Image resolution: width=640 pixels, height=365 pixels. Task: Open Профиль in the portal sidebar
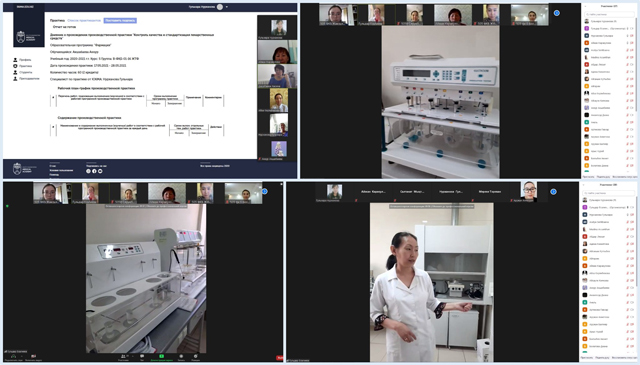pyautogui.click(x=22, y=60)
